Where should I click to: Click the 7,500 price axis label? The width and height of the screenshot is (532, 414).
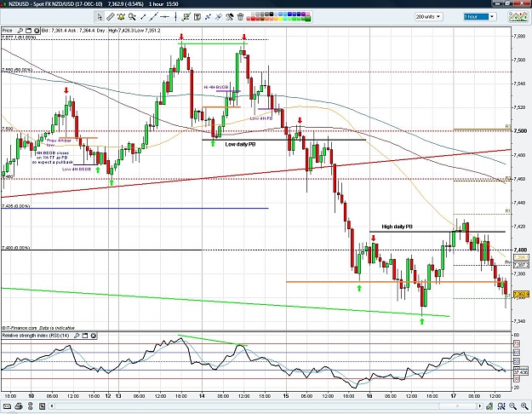[x=520, y=131]
